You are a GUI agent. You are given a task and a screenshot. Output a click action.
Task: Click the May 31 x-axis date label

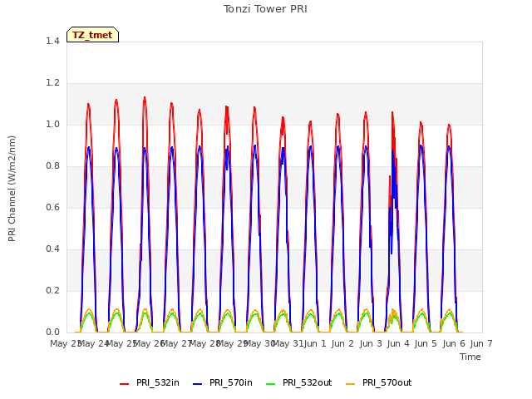(288, 343)
